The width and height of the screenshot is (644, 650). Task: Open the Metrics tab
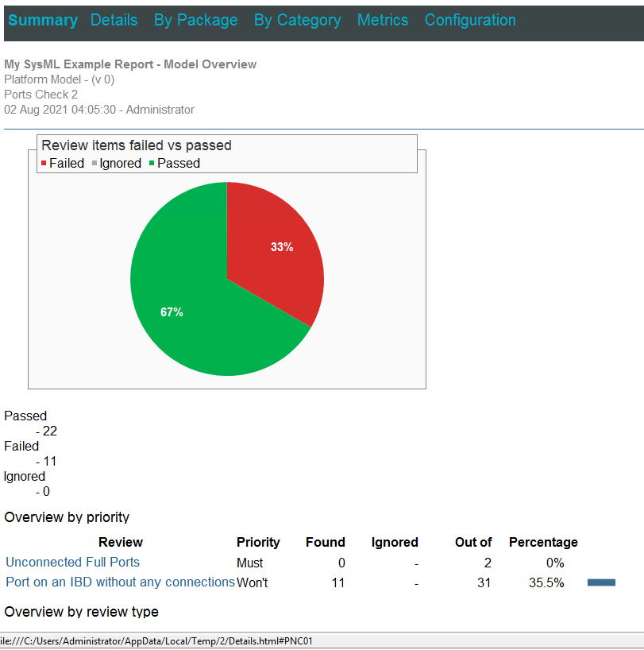383,20
